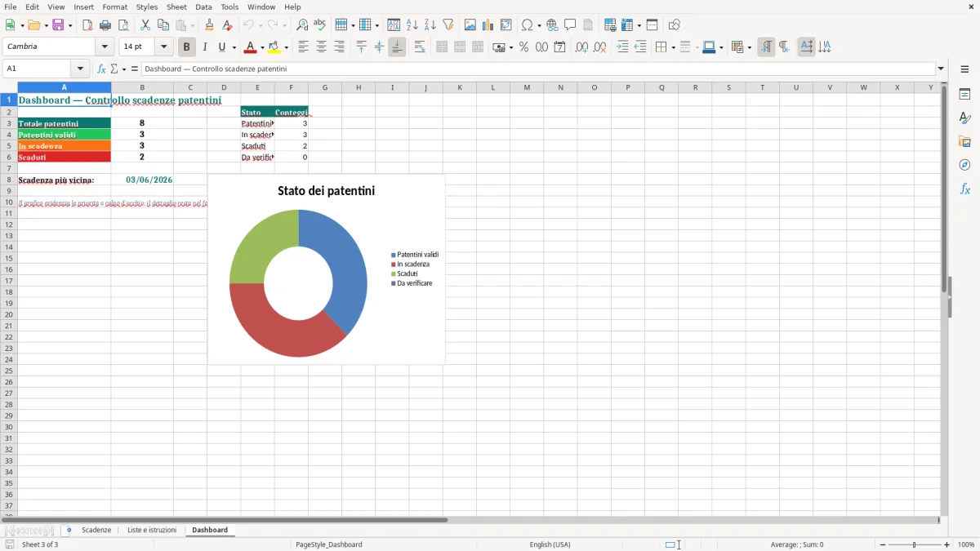
Task: Open Background Color dropdown arrow
Action: 287,47
